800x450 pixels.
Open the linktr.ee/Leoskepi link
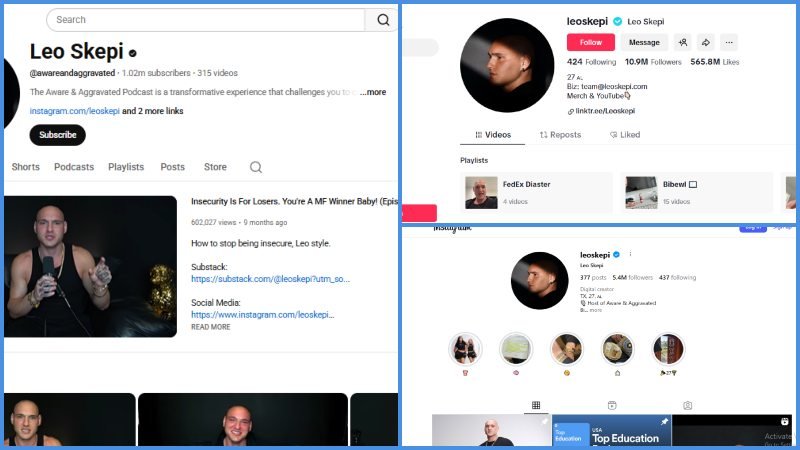[605, 111]
